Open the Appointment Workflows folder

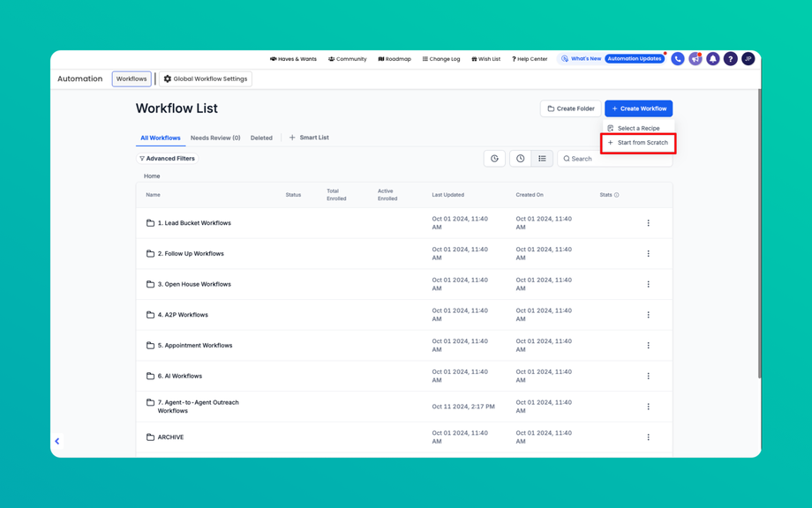(195, 346)
